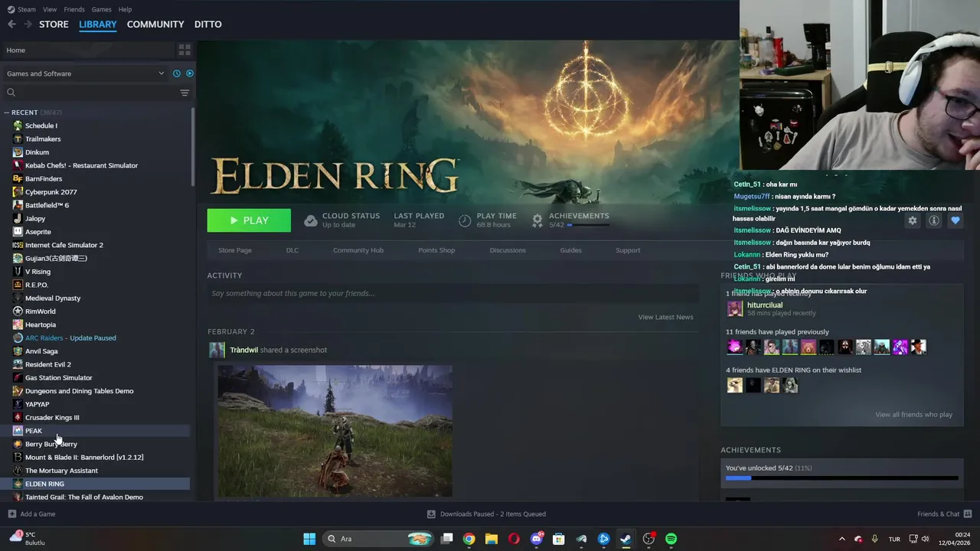Toggle the favorite heart icon
Image resolution: width=980 pixels, height=551 pixels.
pyautogui.click(x=955, y=220)
